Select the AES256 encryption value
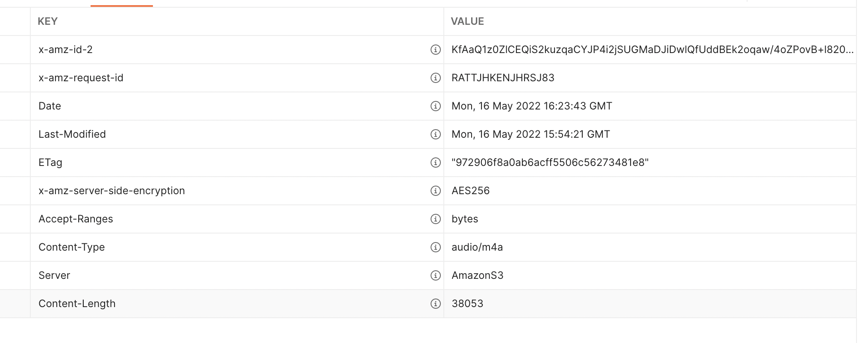The height and width of the screenshot is (343, 868). [x=471, y=190]
